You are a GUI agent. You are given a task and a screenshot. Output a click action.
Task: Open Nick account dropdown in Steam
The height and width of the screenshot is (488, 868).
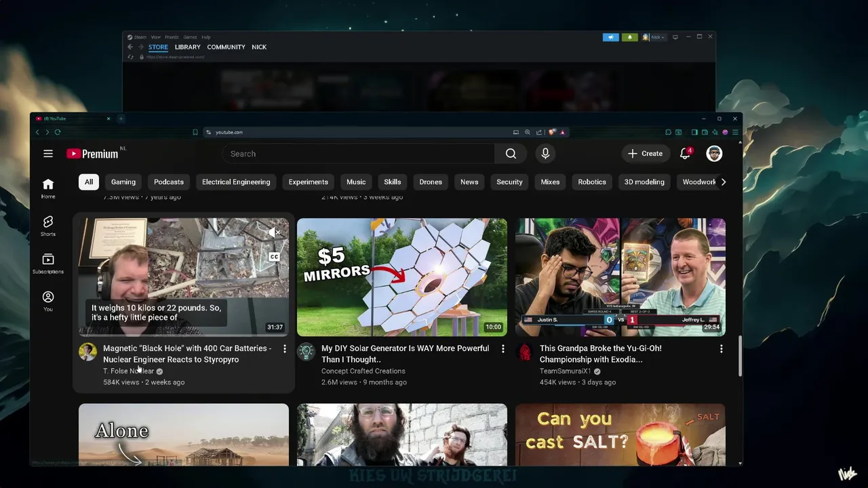[x=656, y=37]
